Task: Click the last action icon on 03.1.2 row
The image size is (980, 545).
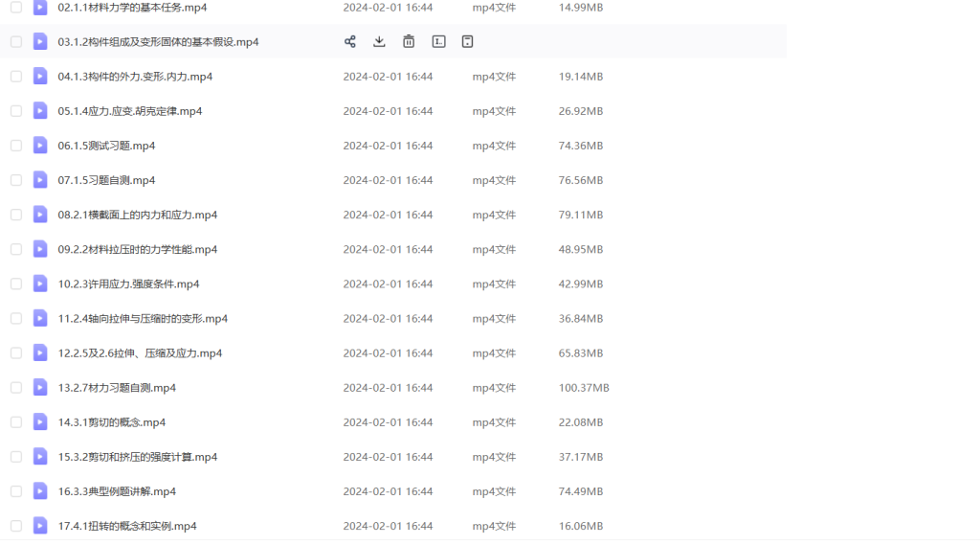Action: (x=467, y=42)
